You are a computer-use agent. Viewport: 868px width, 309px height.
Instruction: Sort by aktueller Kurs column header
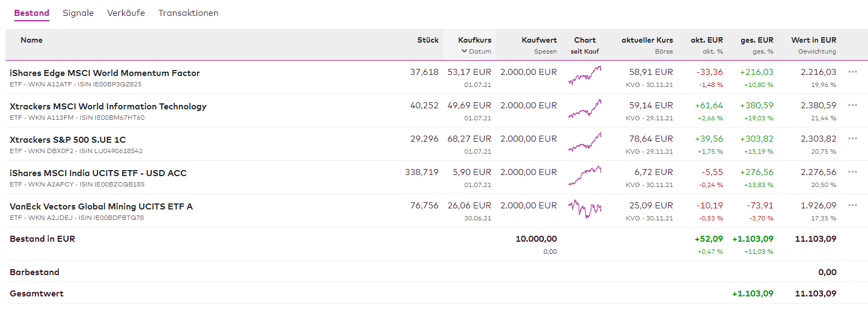[647, 40]
